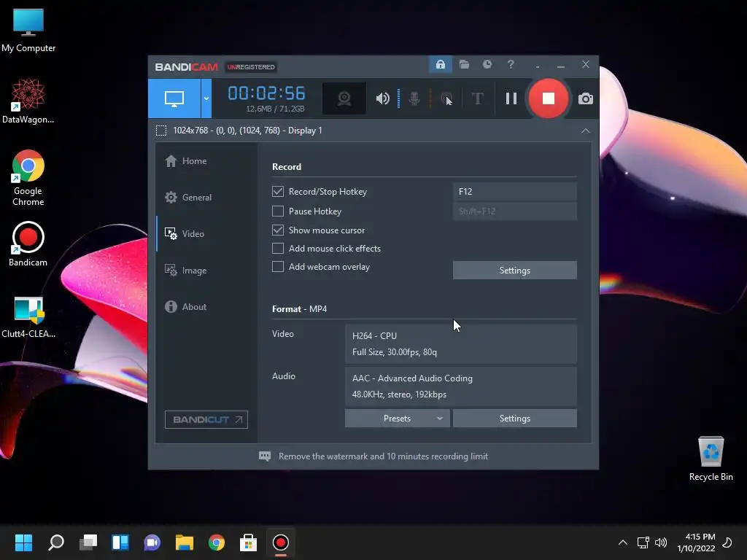Open Format section Settings button
The height and width of the screenshot is (560, 747).
pos(514,418)
